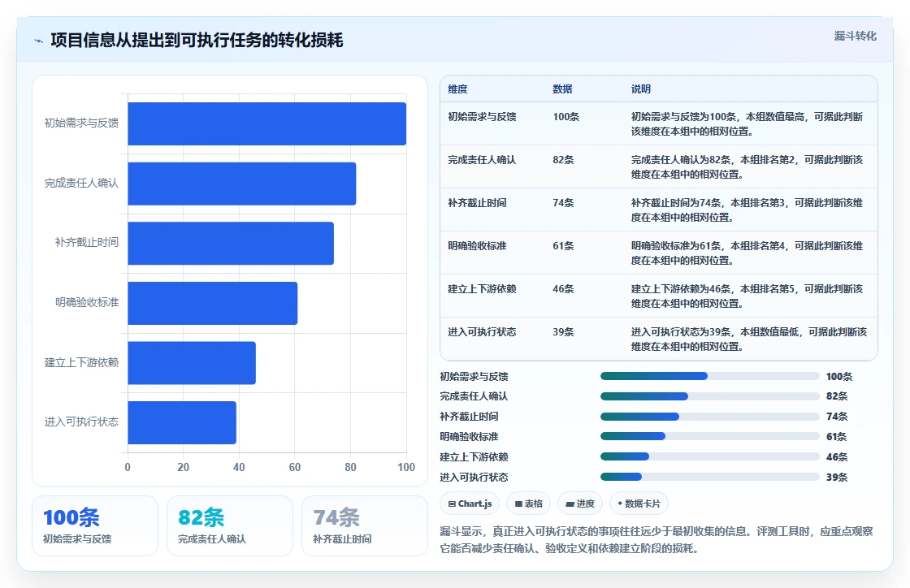Click the 初始需求与反馈 bar in chart
This screenshot has width=910, height=588.
(267, 123)
